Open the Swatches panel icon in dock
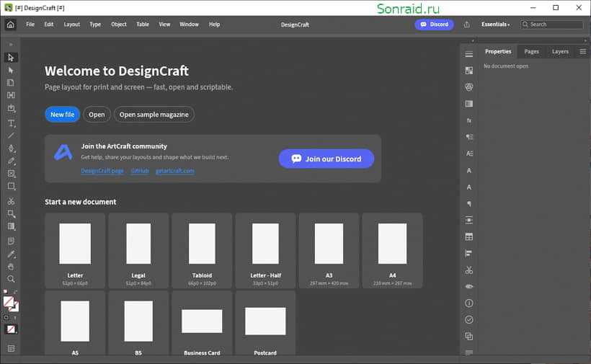 469,71
